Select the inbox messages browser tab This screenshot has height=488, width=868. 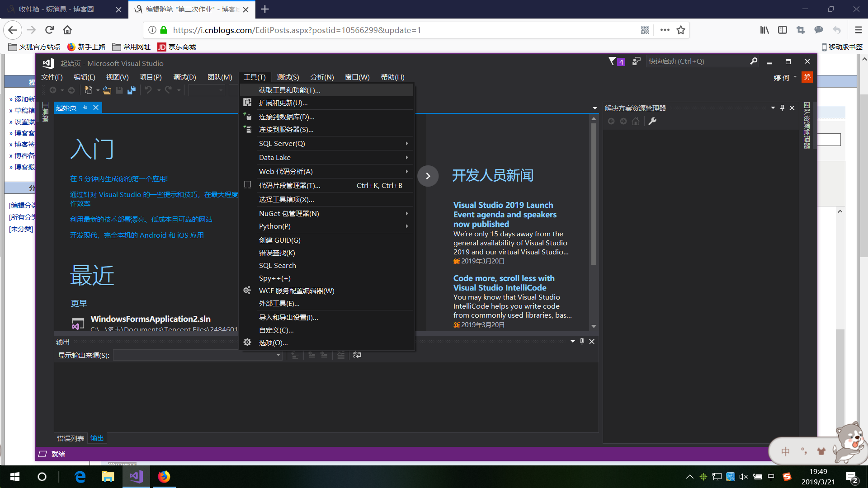(65, 9)
